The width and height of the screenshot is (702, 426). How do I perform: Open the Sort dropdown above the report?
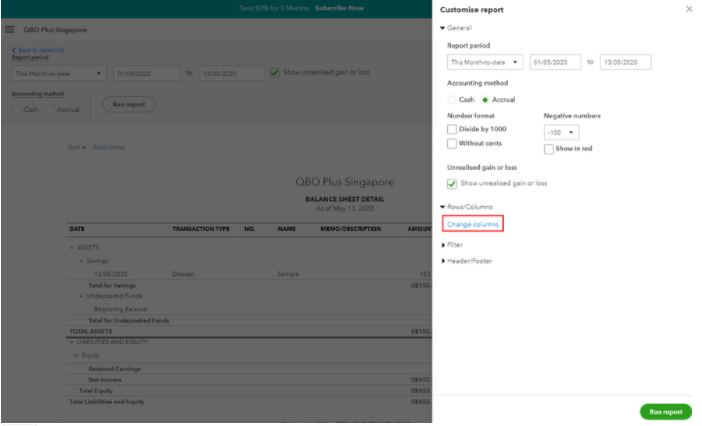click(77, 147)
